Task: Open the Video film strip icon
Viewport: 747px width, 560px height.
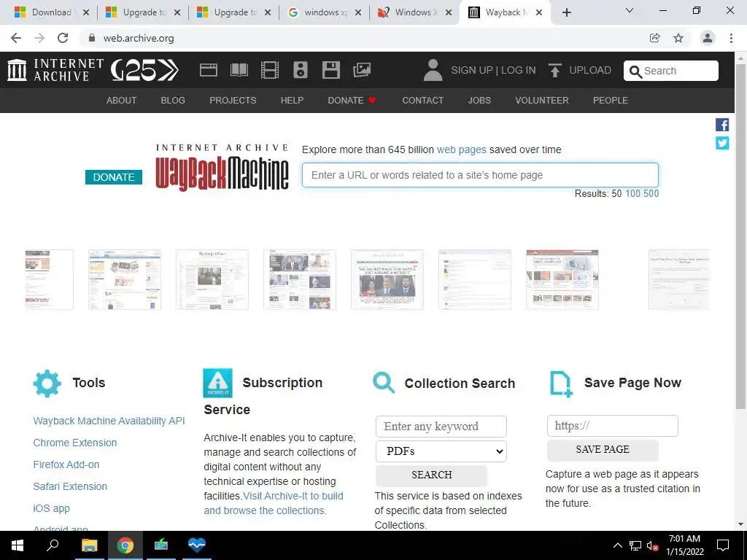Action: (270, 70)
